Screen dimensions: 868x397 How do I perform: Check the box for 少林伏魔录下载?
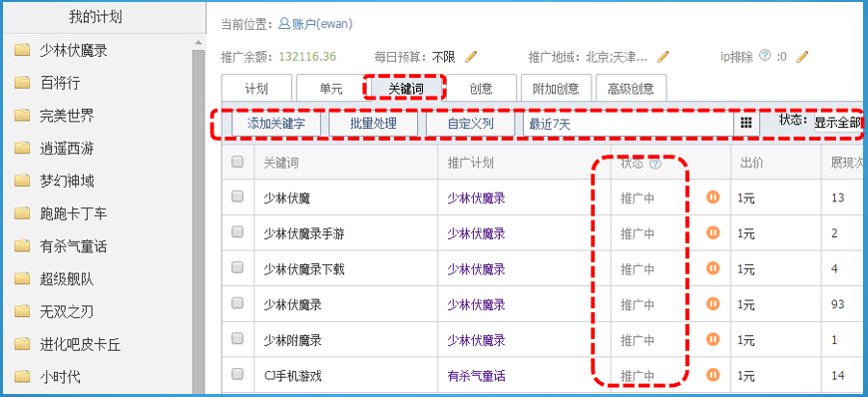coord(237,268)
